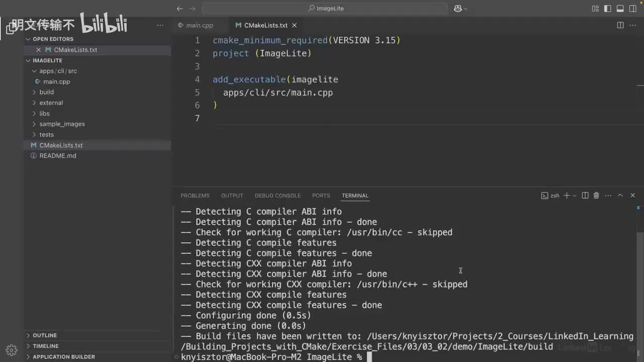Close the terminal panel
Viewport: 644px width, 362px height.
coord(632,196)
